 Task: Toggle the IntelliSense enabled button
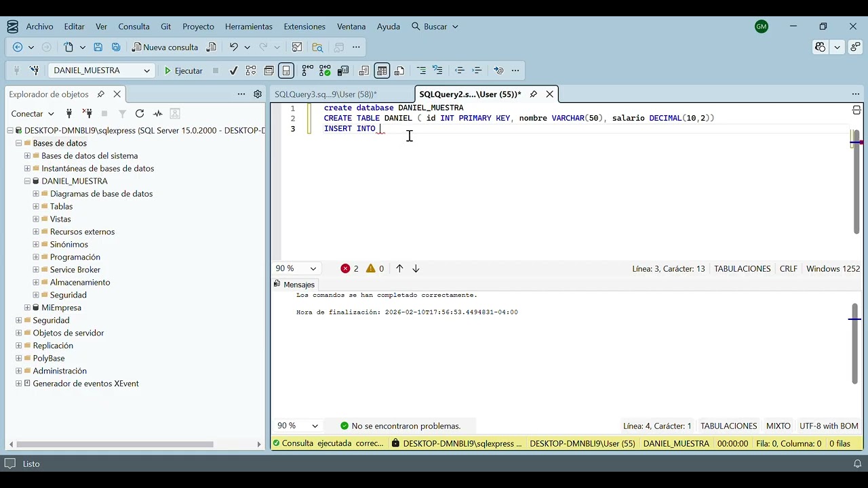(x=286, y=70)
